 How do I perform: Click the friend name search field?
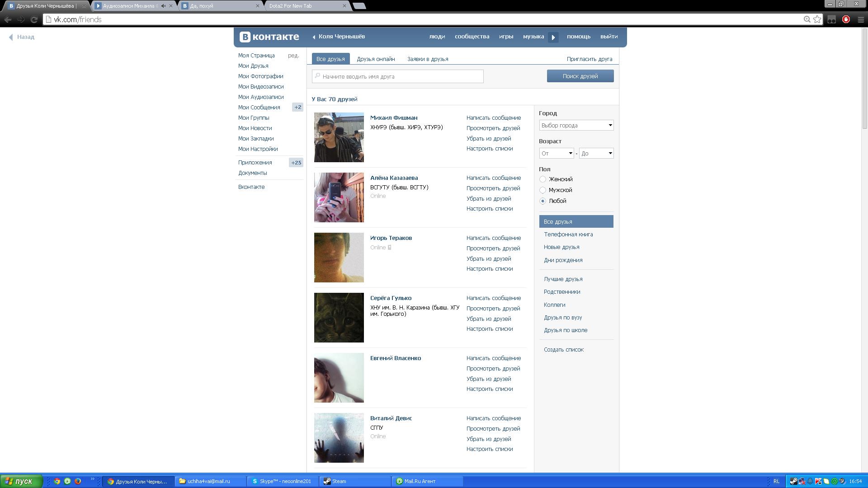(398, 76)
